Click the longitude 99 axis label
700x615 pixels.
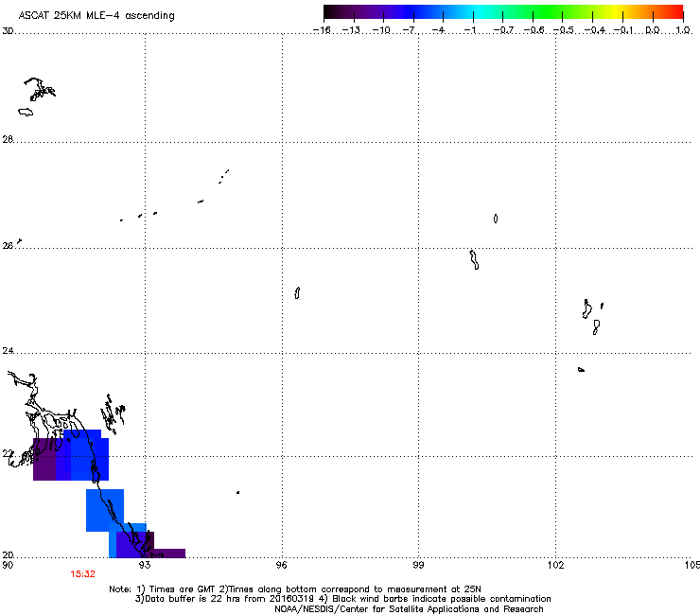(418, 565)
